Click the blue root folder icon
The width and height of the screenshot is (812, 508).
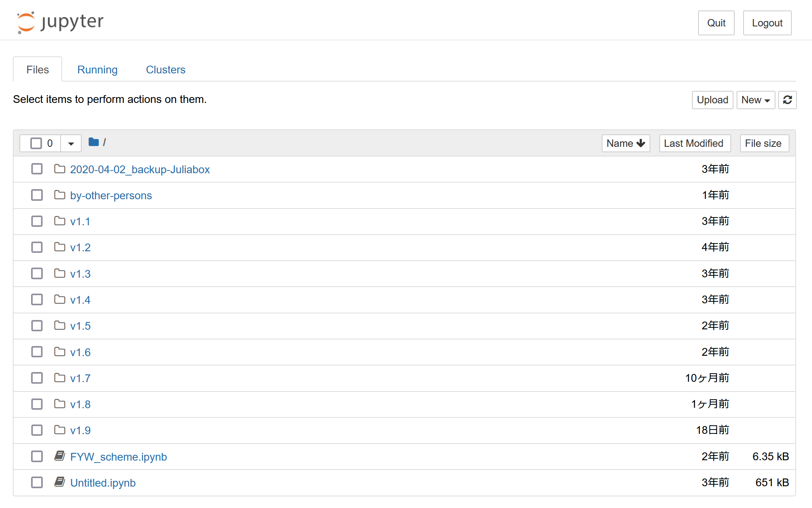point(93,142)
